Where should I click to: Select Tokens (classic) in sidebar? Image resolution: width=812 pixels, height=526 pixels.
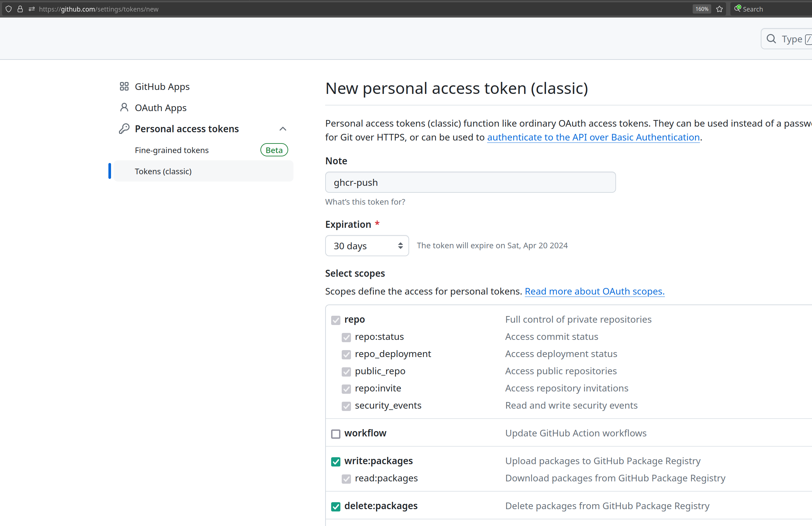[x=203, y=171]
